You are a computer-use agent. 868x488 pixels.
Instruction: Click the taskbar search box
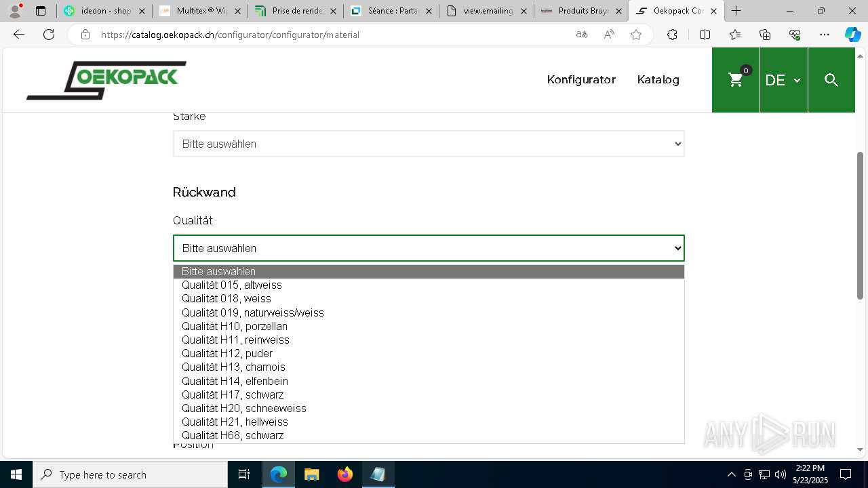130,474
